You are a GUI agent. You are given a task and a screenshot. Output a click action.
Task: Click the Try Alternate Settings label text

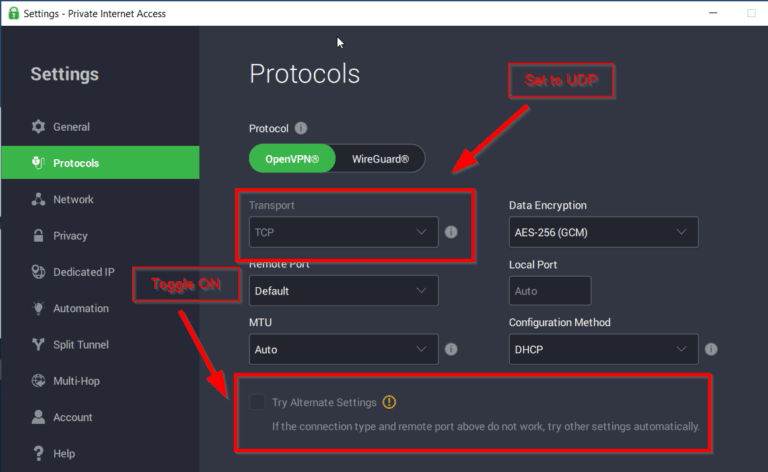[324, 402]
